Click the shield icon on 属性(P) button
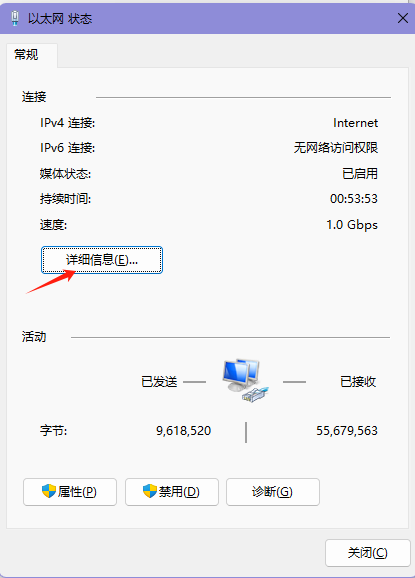Screen dimensions: 415x578 tap(49, 491)
